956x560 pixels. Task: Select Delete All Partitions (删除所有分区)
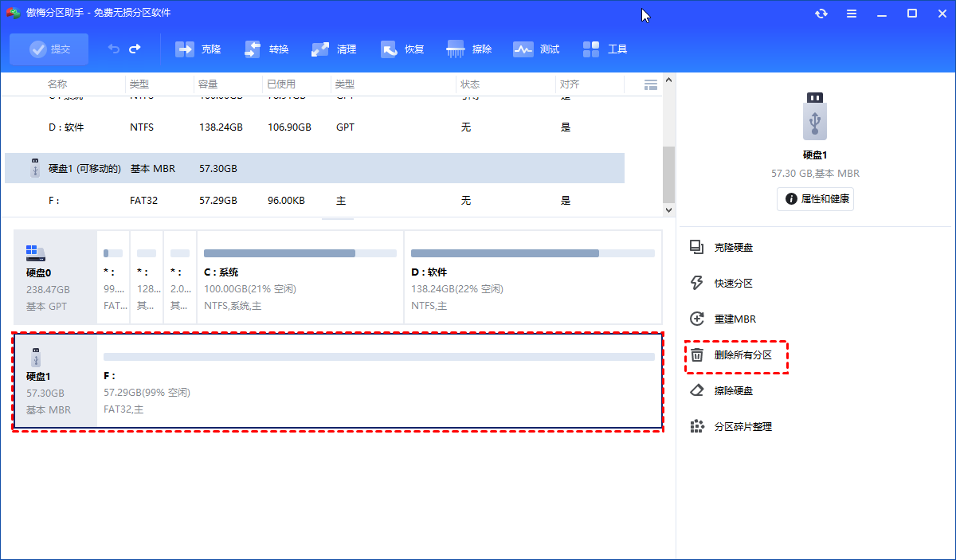pyautogui.click(x=742, y=355)
